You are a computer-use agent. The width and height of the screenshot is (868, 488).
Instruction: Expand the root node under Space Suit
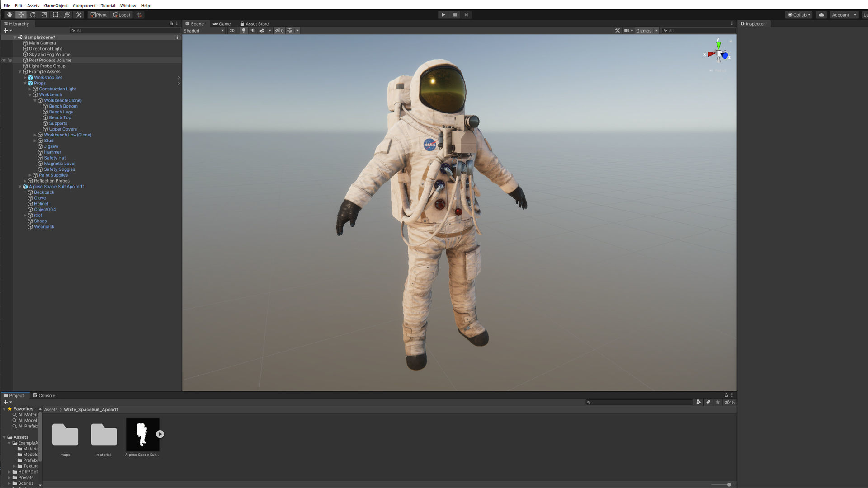25,216
